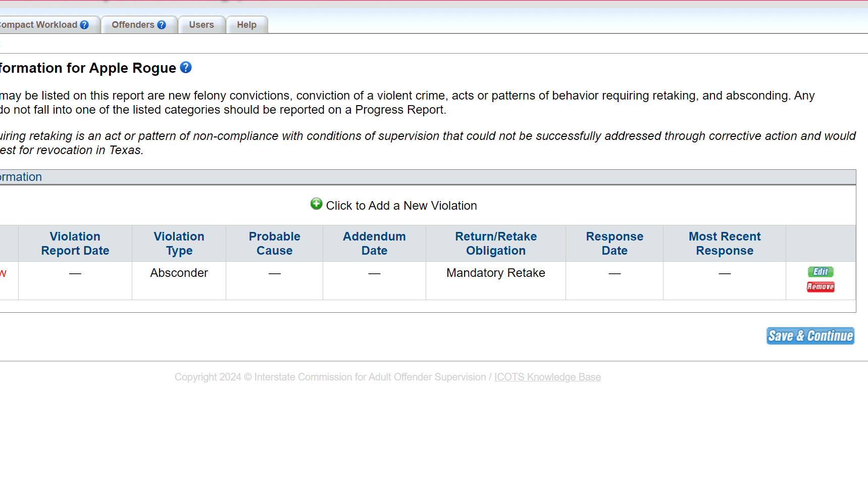Click Save & Continue button
The height and width of the screenshot is (478, 868).
pos(810,336)
